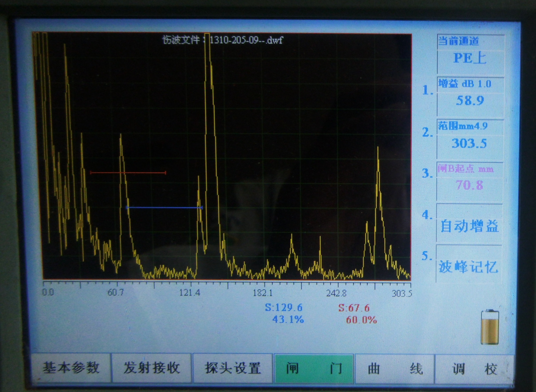Open the 基本参数 tab

pyautogui.click(x=71, y=368)
